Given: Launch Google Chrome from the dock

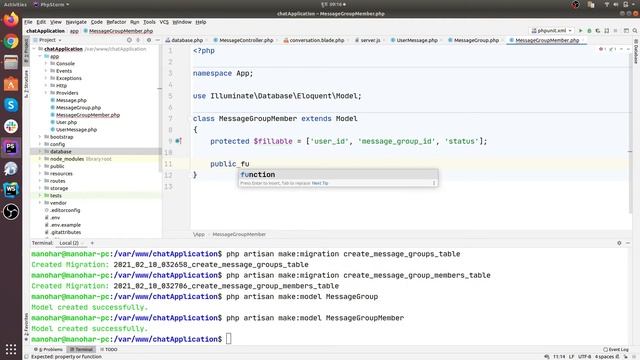Looking at the screenshot, I should tap(11, 41).
